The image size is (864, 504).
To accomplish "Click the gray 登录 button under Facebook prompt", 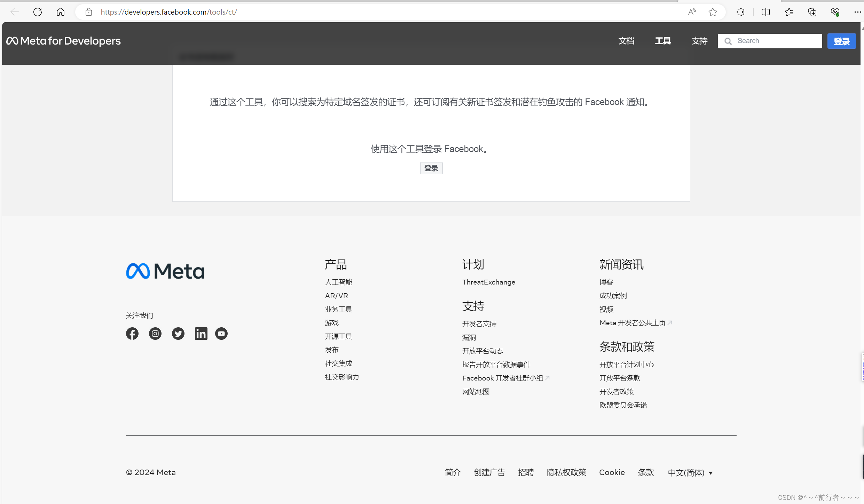I will (x=431, y=168).
